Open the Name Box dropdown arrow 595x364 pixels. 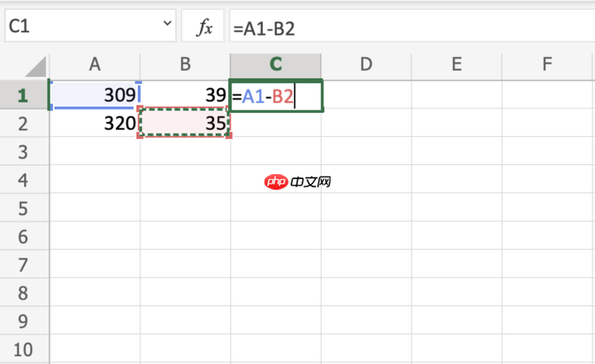tap(167, 23)
